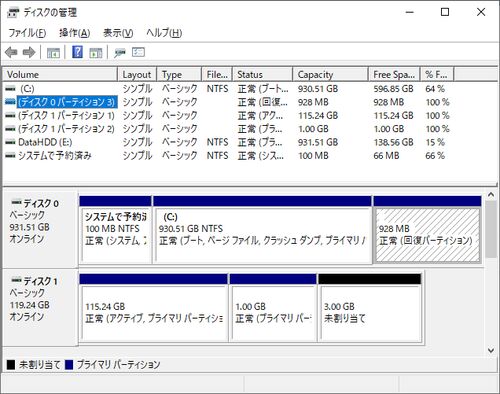This screenshot has height=394, width=500.
Task: Click the scroll down arrow in disk pane
Action: tap(491, 350)
